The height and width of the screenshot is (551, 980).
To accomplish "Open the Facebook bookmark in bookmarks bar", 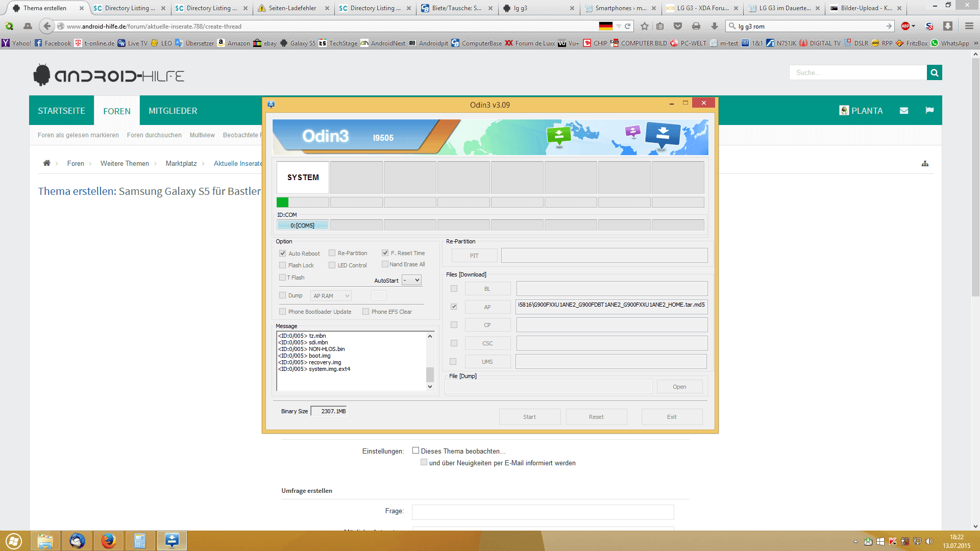I will 53,43.
